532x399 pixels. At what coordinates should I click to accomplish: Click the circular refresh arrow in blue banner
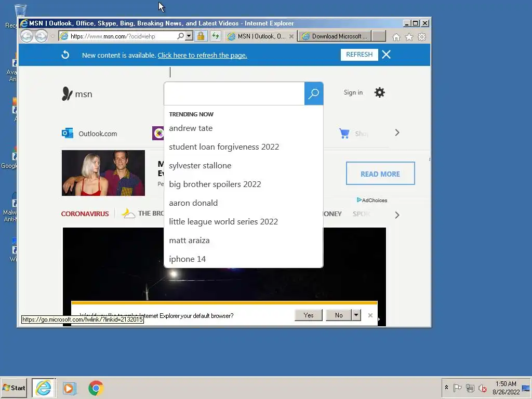point(65,55)
